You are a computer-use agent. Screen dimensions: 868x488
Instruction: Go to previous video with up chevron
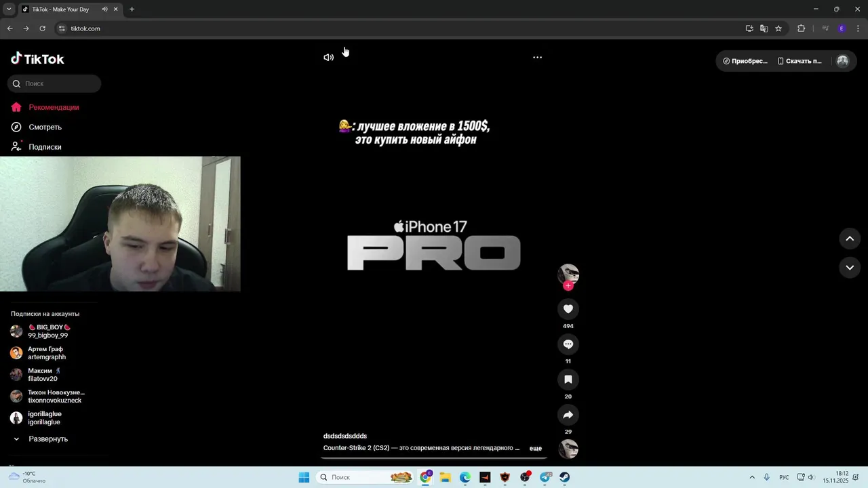(x=850, y=239)
